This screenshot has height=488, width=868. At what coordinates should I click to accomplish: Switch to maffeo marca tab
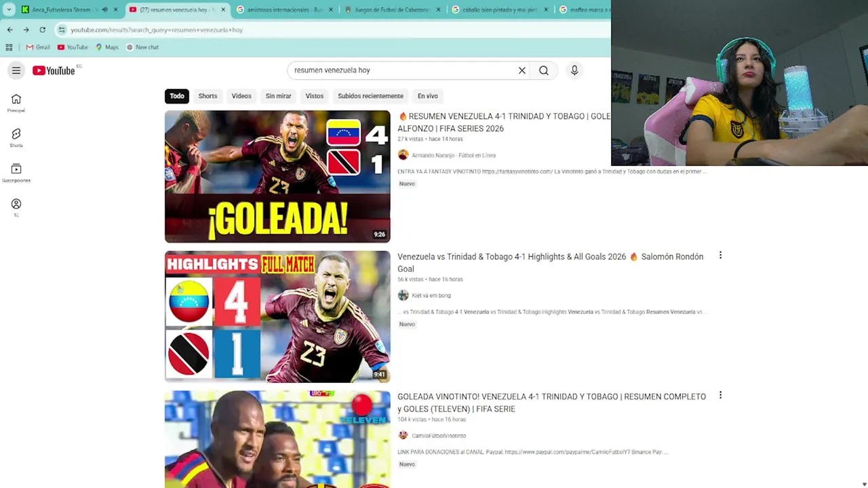tap(584, 9)
